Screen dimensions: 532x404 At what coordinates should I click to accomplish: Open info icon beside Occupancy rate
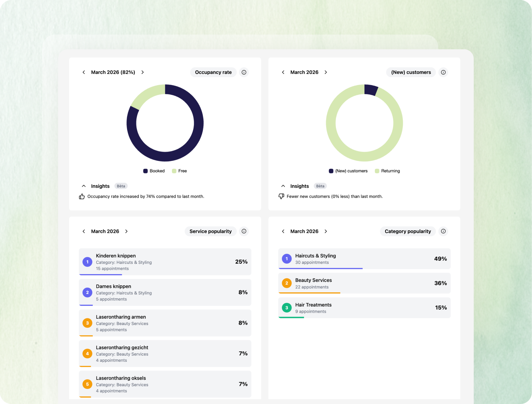(x=244, y=72)
